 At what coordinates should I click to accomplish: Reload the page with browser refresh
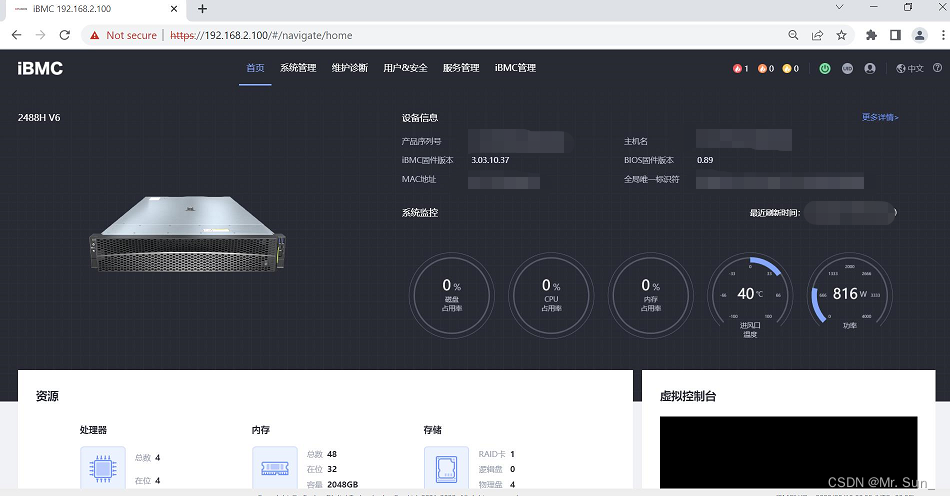pos(65,35)
